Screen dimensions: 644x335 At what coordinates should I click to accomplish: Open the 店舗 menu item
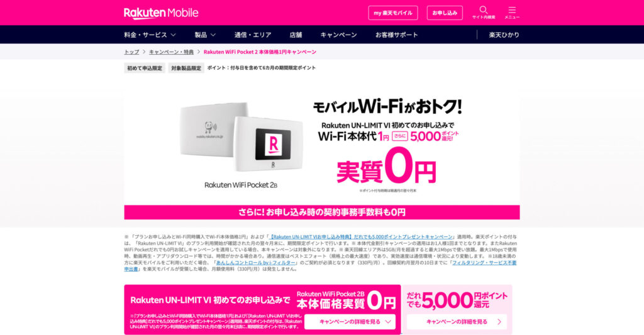click(296, 35)
